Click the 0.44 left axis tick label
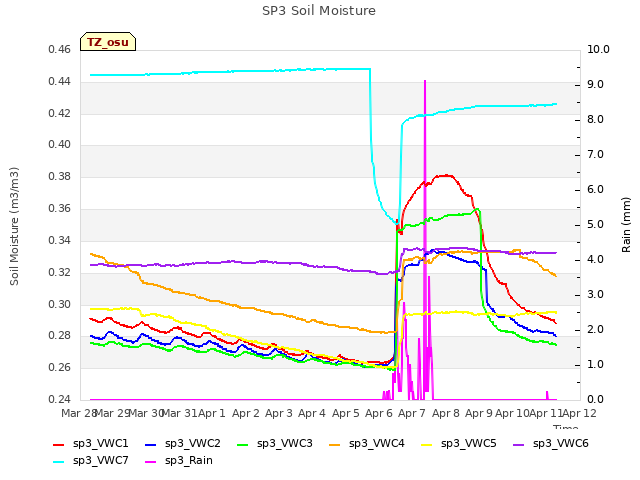Image resolution: width=640 pixels, height=480 pixels. click(x=60, y=82)
